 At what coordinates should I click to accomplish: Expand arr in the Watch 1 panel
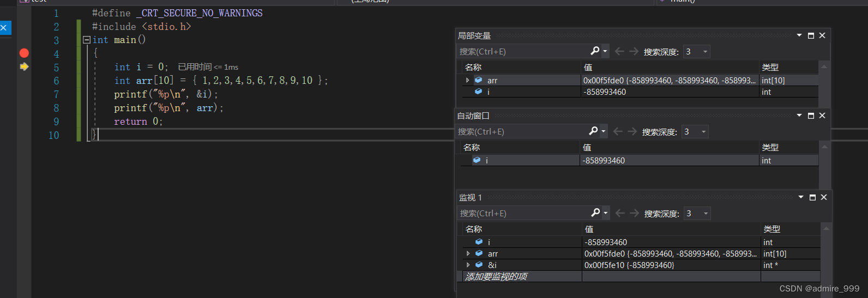(468, 253)
